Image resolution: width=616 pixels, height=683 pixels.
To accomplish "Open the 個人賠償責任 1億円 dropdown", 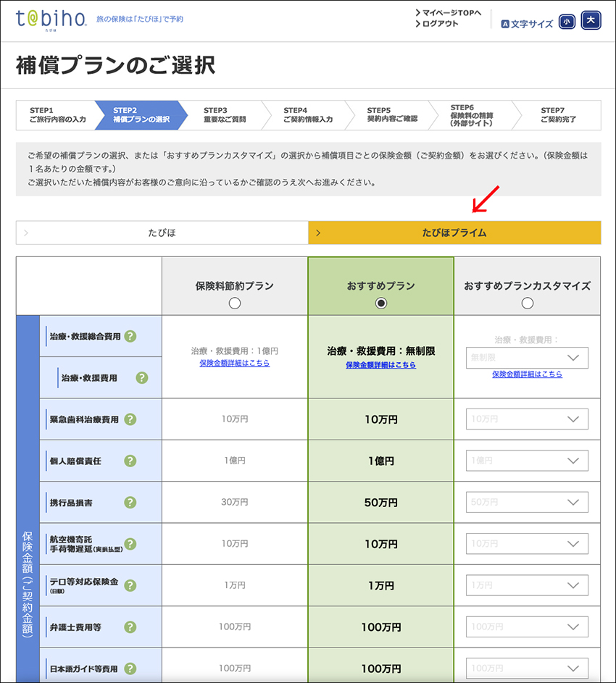I will 527,461.
